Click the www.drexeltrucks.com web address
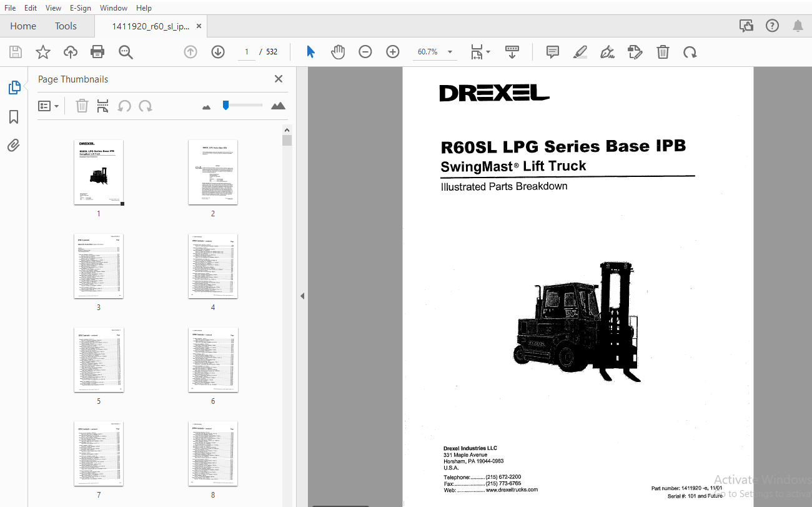The width and height of the screenshot is (812, 507). pyautogui.click(x=512, y=489)
